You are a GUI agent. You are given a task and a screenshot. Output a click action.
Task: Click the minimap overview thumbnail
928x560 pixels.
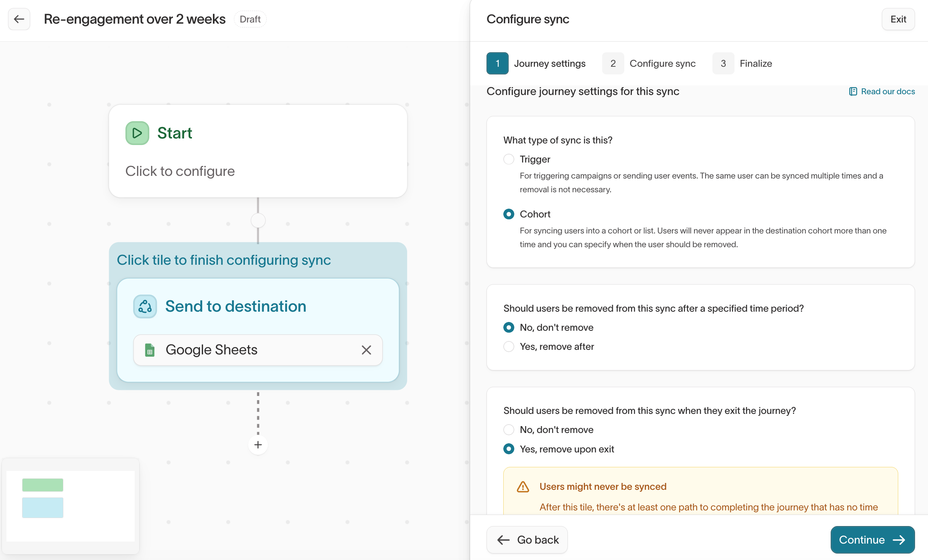[x=71, y=506]
